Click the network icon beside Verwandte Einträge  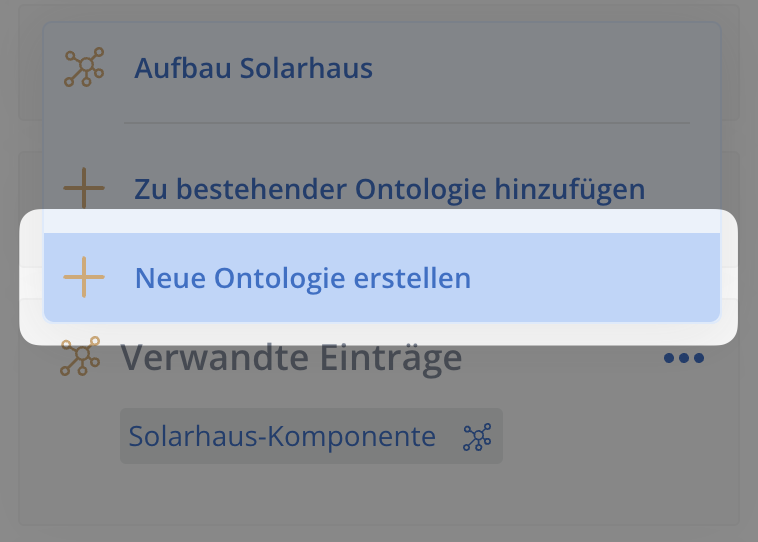point(80,356)
